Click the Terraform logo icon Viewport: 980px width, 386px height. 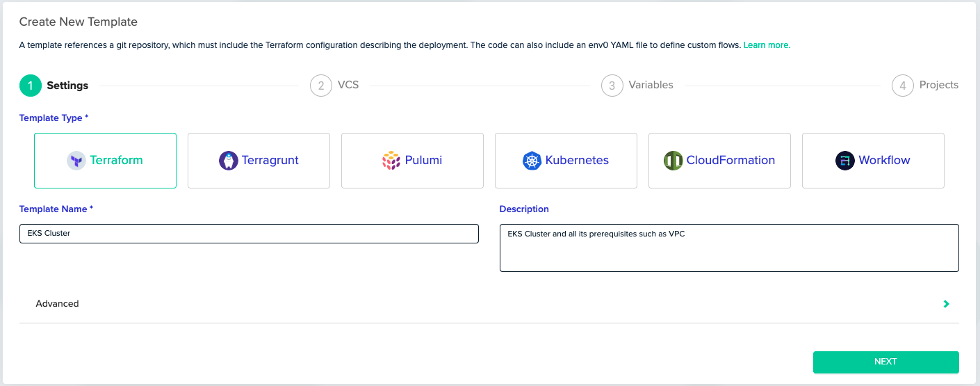(76, 161)
